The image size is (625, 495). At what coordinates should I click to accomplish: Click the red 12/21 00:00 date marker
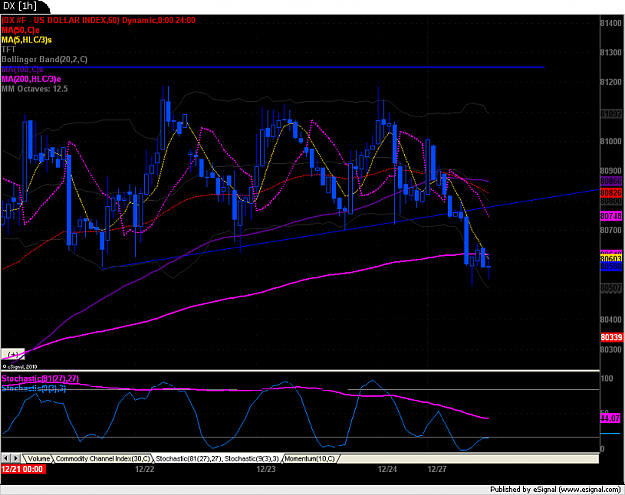(x=23, y=469)
